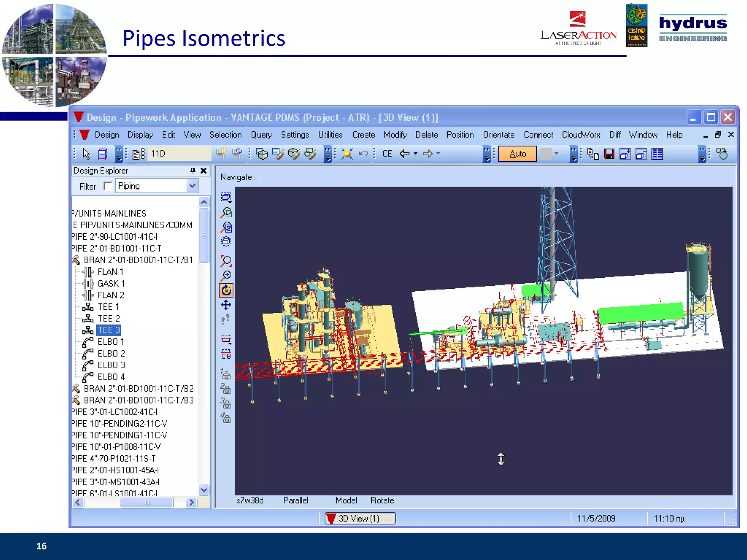Expand toolbar options chevron right of 3D box icons
This screenshot has width=747, height=560.
pyautogui.click(x=328, y=154)
